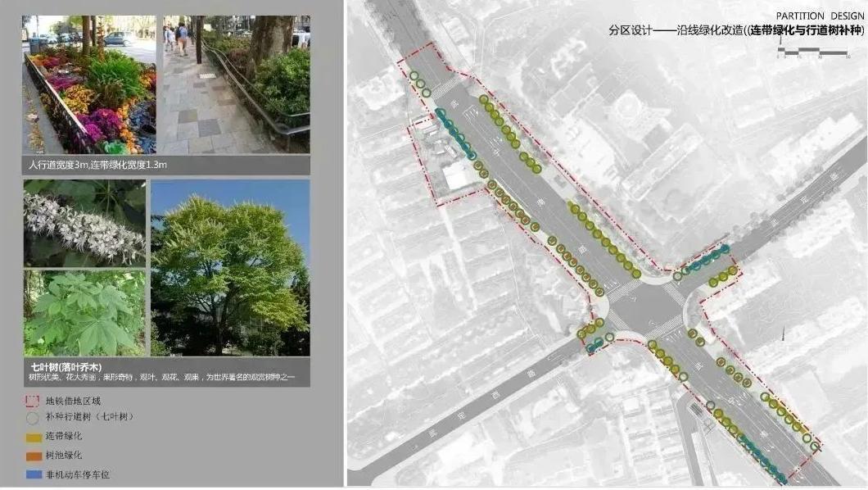Click the legend label 连带绿化
The height and width of the screenshot is (490, 868).
[64, 436]
